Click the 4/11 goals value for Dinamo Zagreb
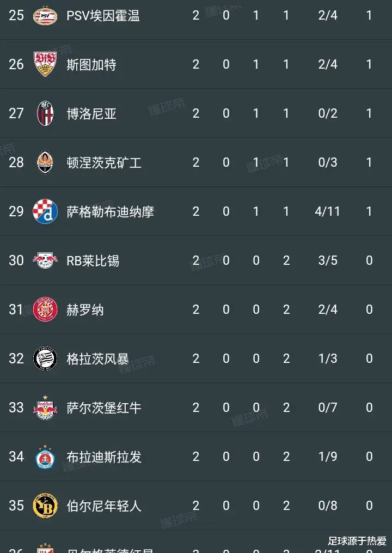The image size is (392, 553). [x=327, y=211]
